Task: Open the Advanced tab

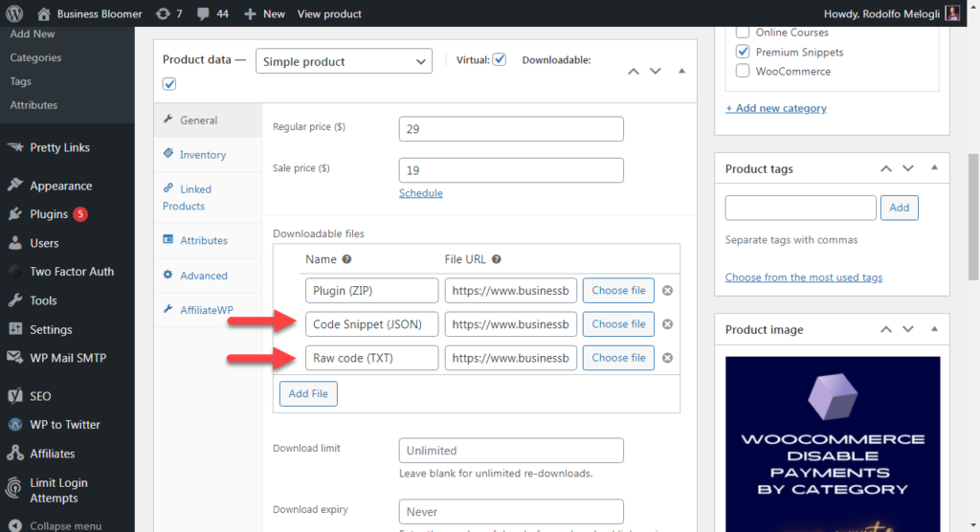Action: click(x=208, y=276)
